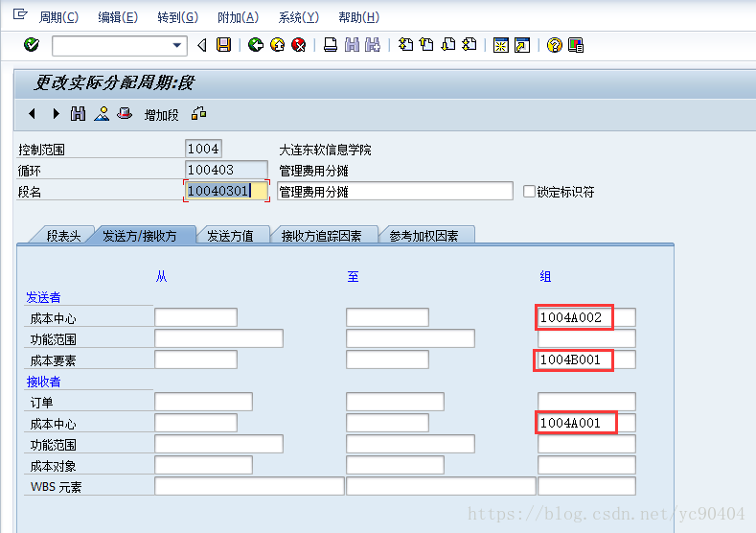
Task: Click the green Back arrow icon
Action: [256, 45]
